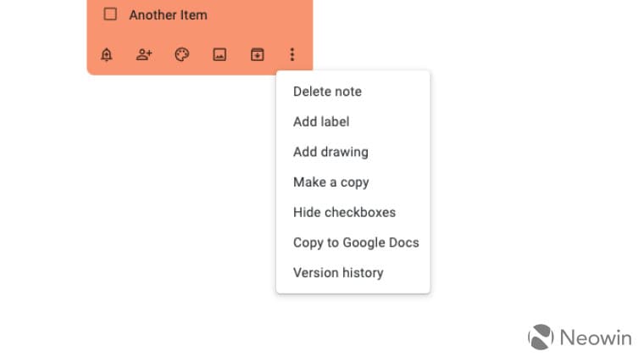The width and height of the screenshot is (644, 363).
Task: Open the background color palette icon
Action: 182,54
